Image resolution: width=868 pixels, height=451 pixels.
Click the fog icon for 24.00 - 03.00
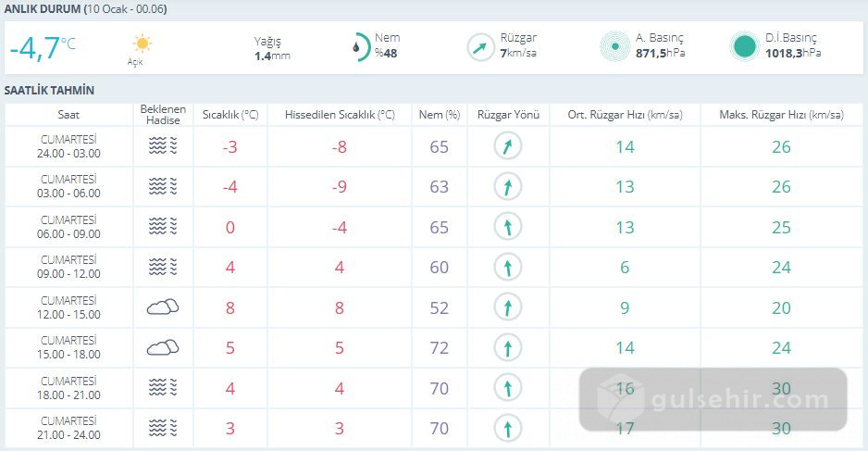(163, 146)
